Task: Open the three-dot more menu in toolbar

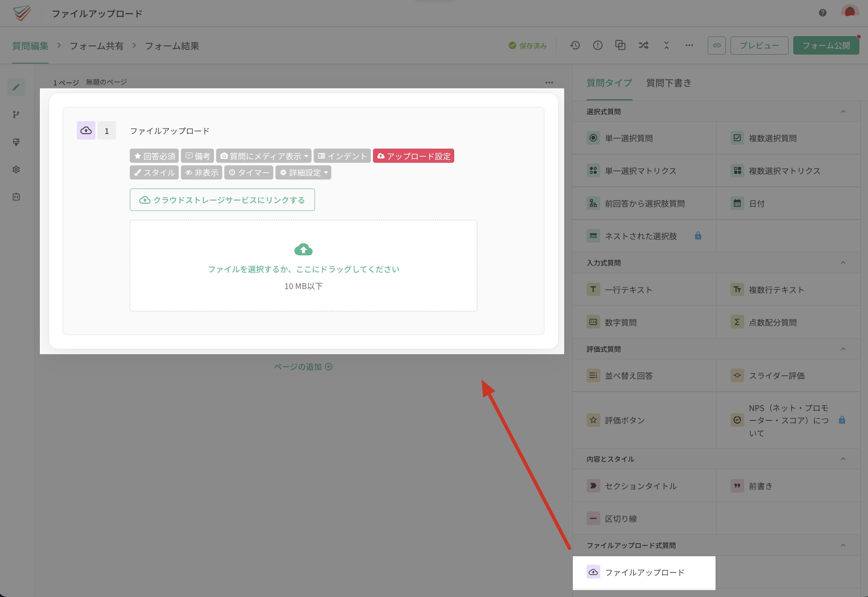Action: pyautogui.click(x=689, y=45)
